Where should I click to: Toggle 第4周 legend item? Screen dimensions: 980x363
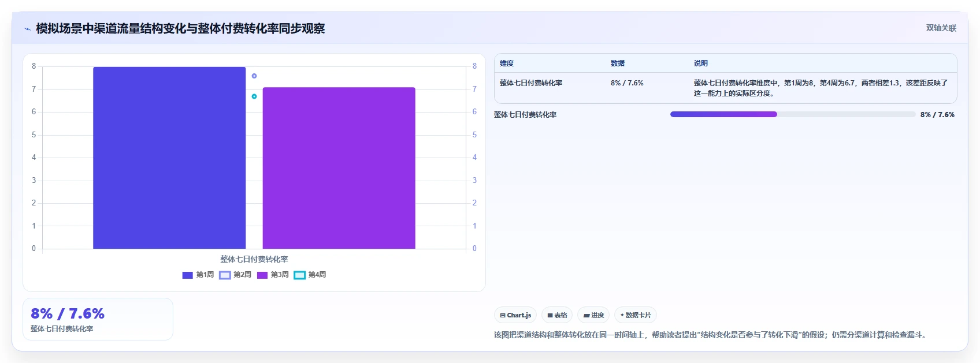pos(310,275)
